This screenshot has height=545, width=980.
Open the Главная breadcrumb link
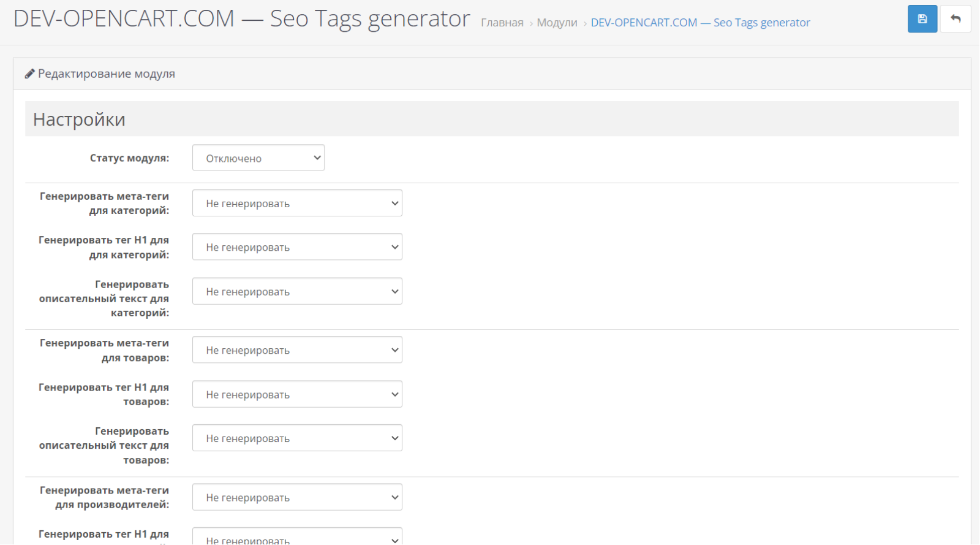[x=502, y=23]
